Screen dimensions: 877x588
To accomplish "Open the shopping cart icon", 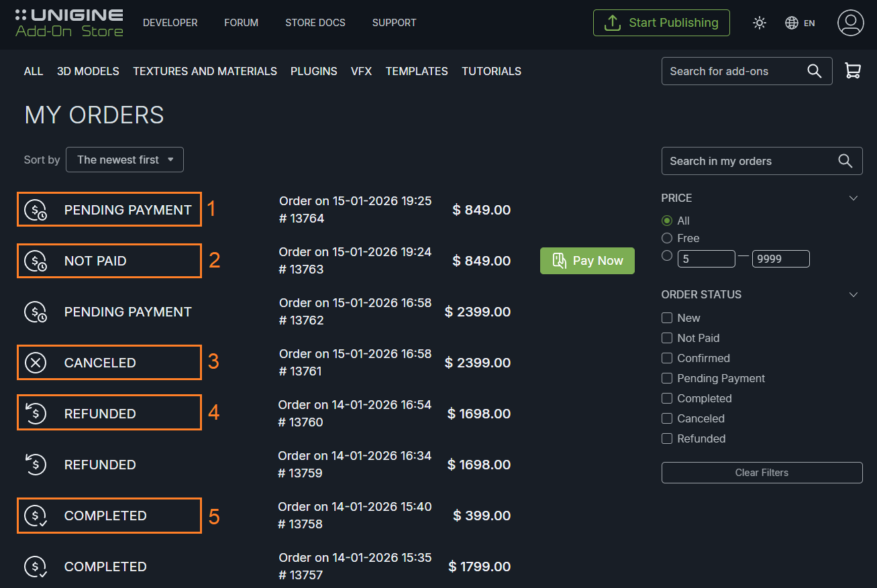I will [853, 71].
